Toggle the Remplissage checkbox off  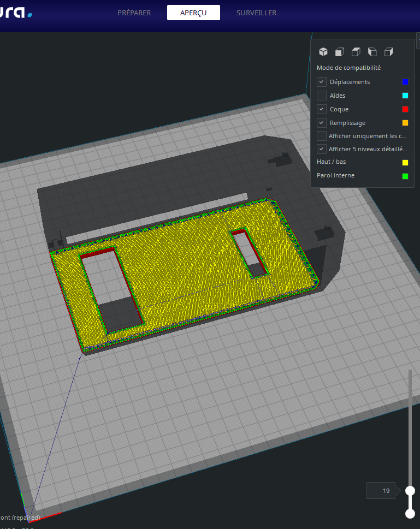[322, 123]
